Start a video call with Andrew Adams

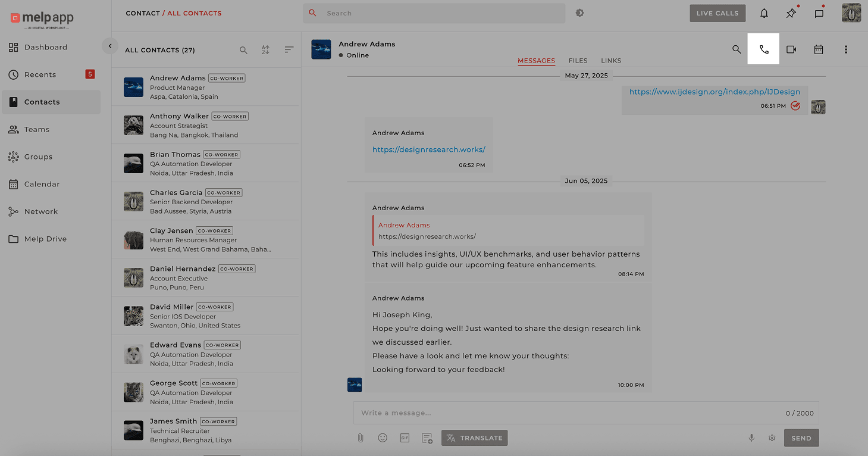pos(791,49)
